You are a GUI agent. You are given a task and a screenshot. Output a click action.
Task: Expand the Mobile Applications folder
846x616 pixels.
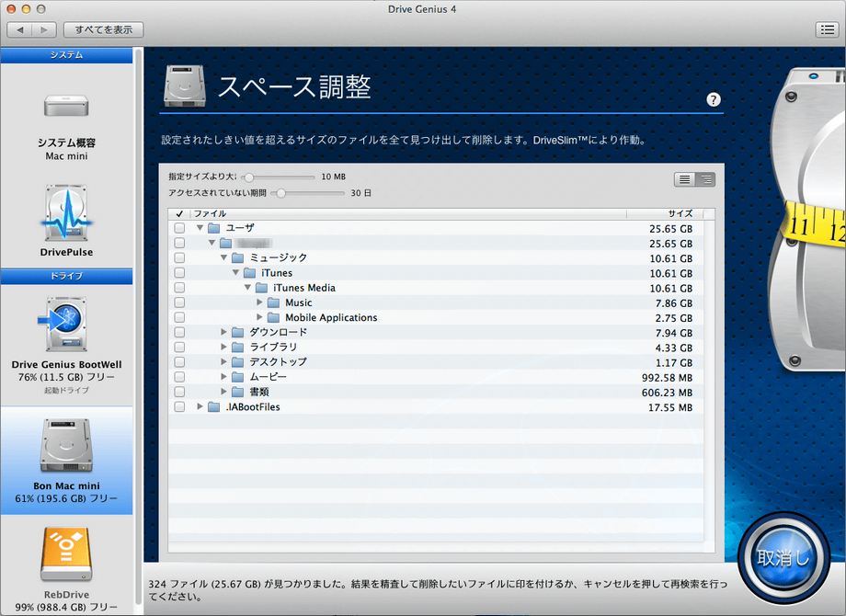259,316
